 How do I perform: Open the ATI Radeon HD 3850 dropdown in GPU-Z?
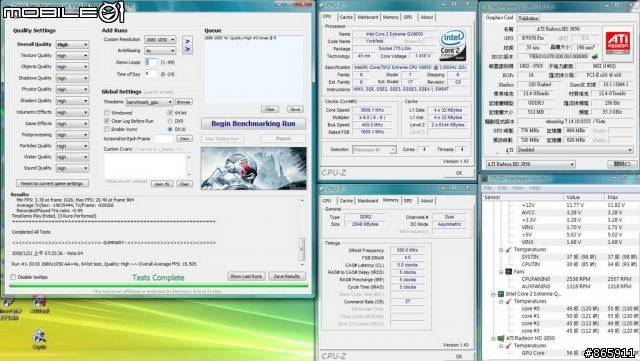531,164
